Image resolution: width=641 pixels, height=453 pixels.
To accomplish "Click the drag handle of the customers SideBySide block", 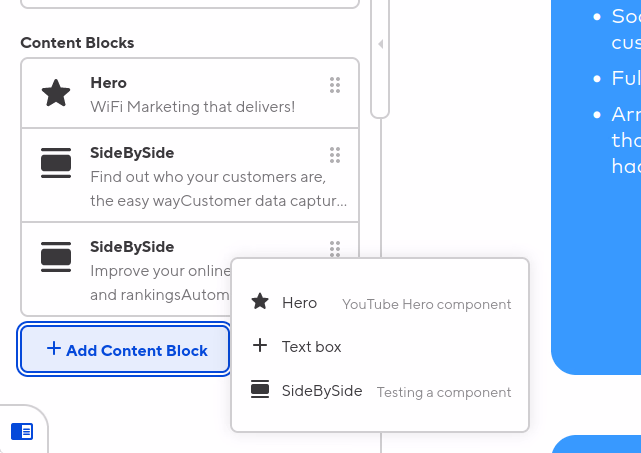I will [335, 154].
